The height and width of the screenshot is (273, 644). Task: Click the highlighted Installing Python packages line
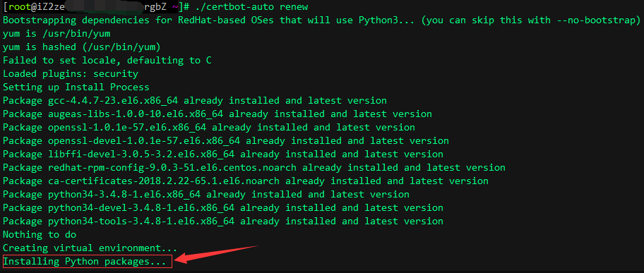point(87,262)
